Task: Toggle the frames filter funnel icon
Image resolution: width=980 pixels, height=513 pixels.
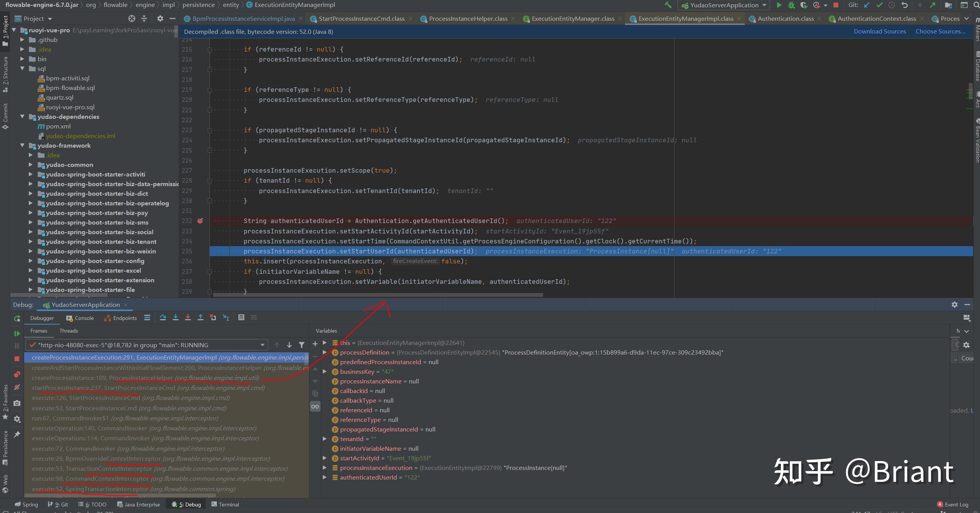Action: click(x=302, y=345)
